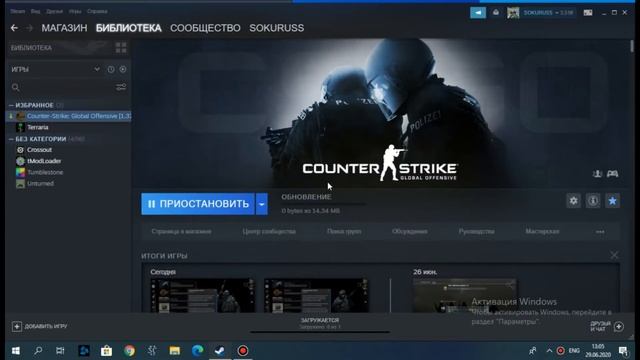Select Unturned in the game list

[x=40, y=184]
